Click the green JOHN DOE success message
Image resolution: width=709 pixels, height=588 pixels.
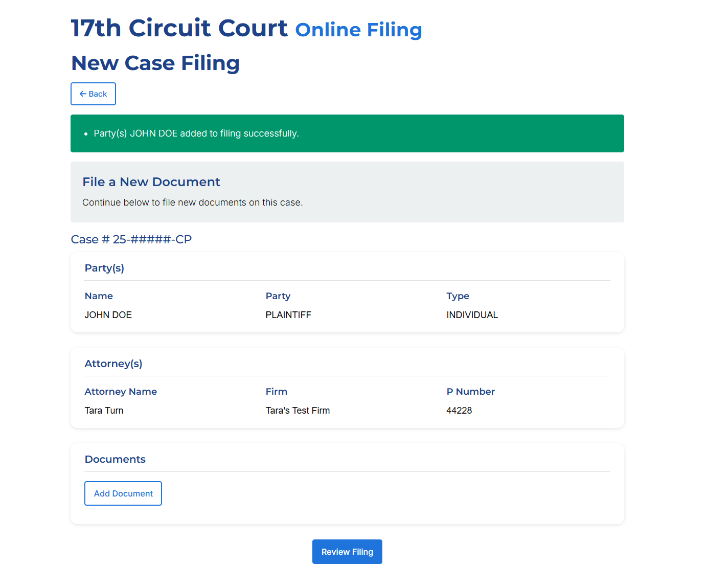pyautogui.click(x=196, y=133)
